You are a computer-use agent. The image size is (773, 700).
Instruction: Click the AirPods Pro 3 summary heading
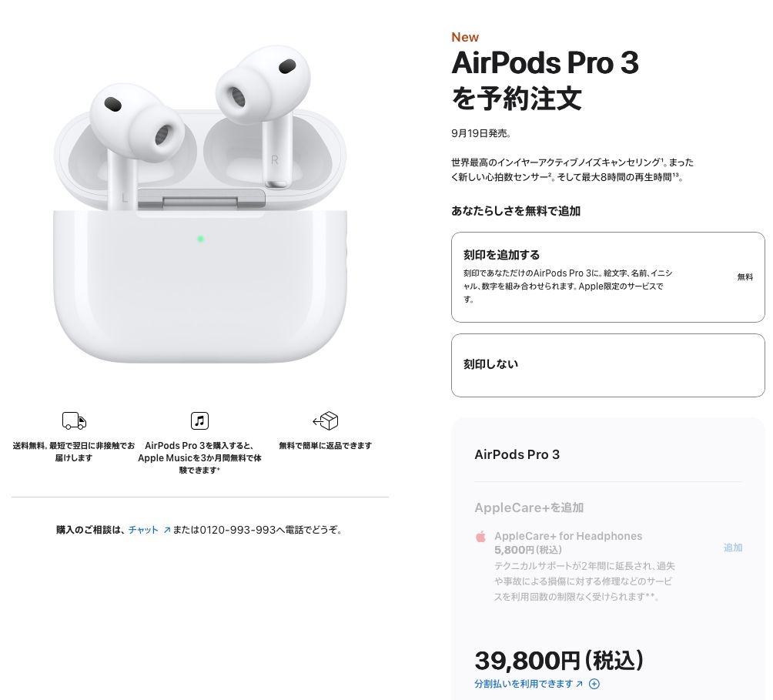coord(517,454)
